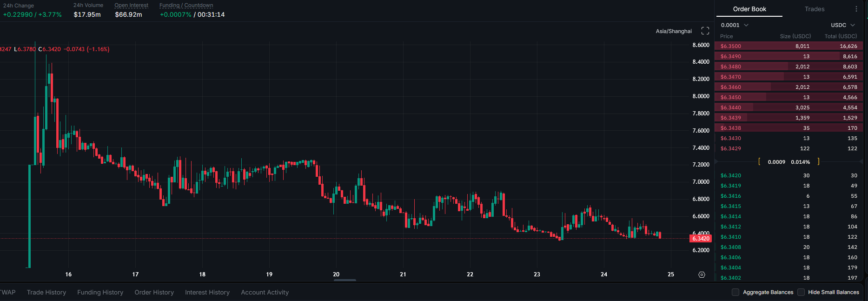Select the $6.3500 ask price row
The width and height of the screenshot is (868, 301).
[x=789, y=46]
